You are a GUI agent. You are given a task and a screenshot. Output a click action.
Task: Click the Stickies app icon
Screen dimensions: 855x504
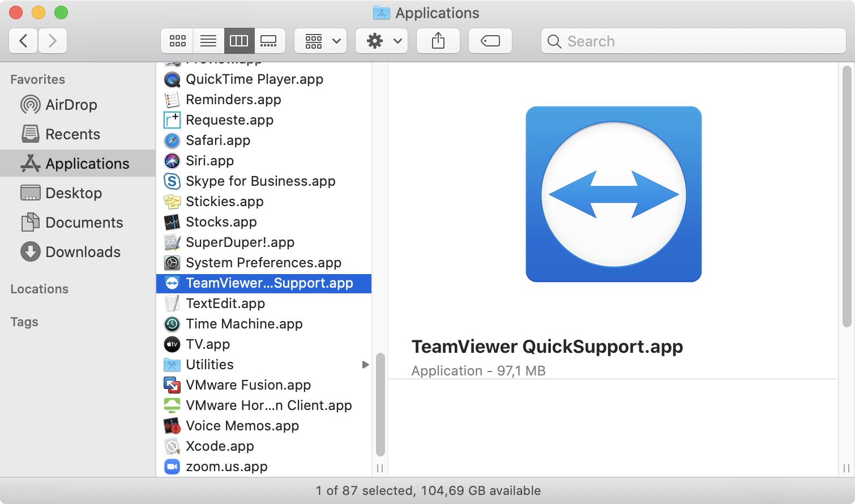click(172, 202)
